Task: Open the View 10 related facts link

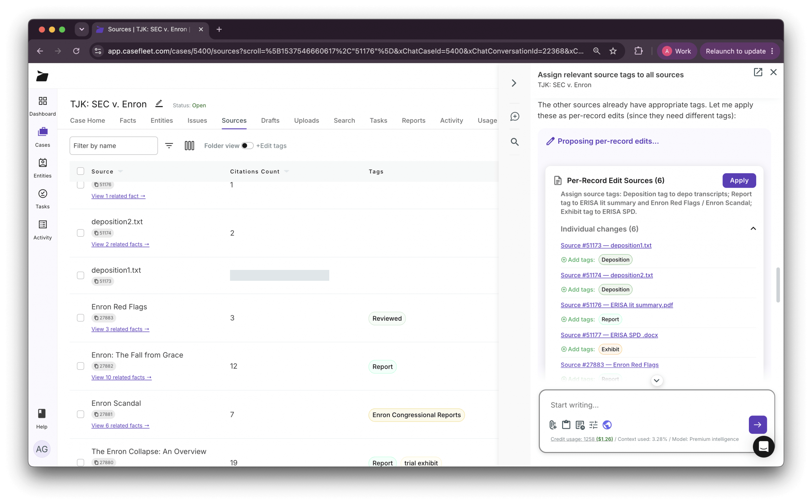Action: click(x=121, y=377)
